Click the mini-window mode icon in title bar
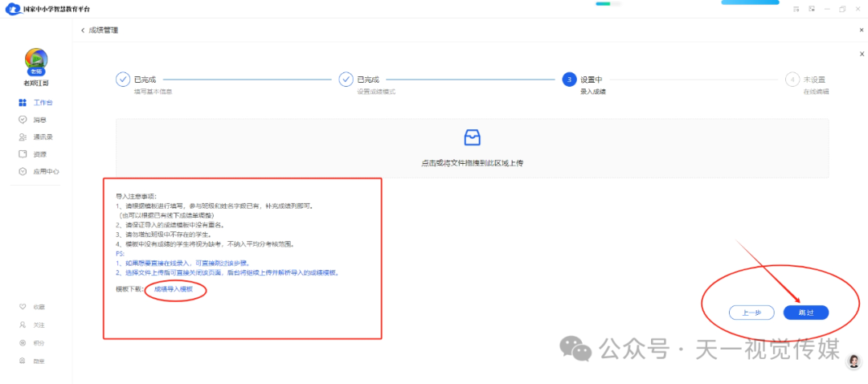868x384 pixels. (812, 9)
